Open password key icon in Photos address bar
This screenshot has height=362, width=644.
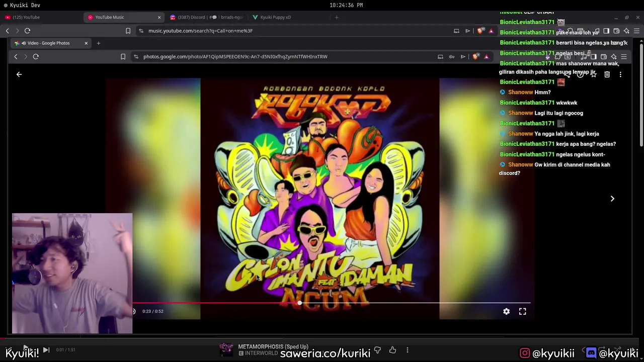pyautogui.click(x=452, y=56)
